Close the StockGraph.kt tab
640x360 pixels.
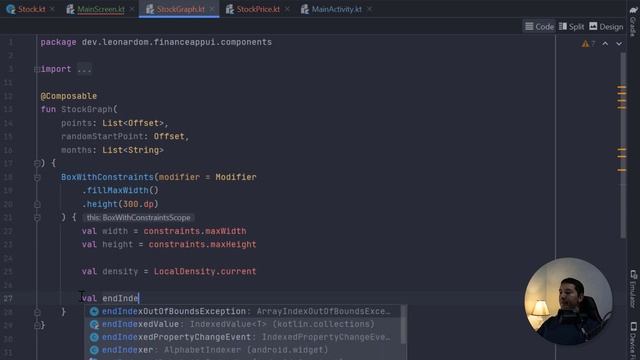point(212,9)
